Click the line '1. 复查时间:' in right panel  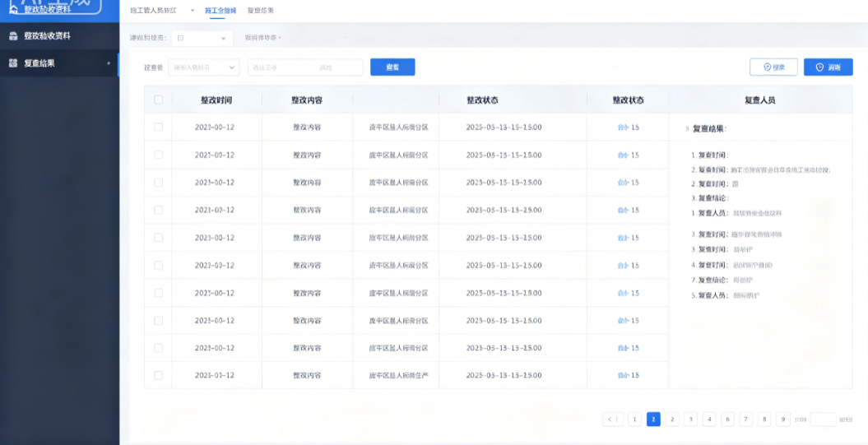pos(710,155)
